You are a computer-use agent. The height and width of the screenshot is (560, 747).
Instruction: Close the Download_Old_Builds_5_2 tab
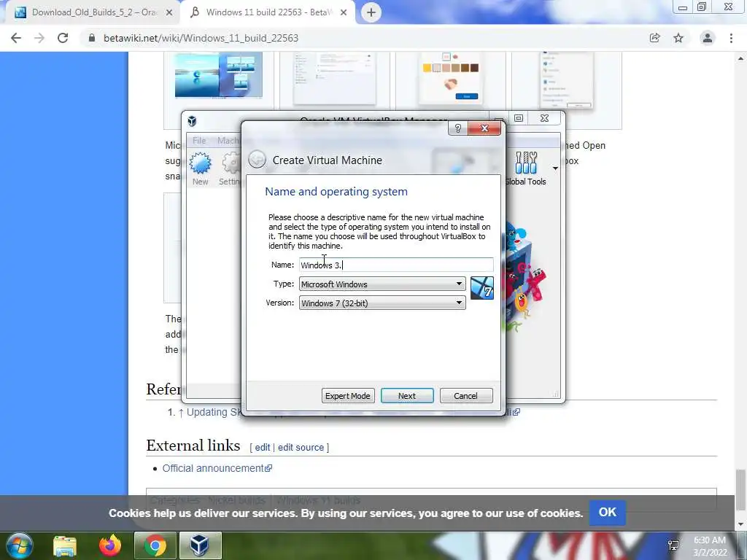tap(169, 13)
